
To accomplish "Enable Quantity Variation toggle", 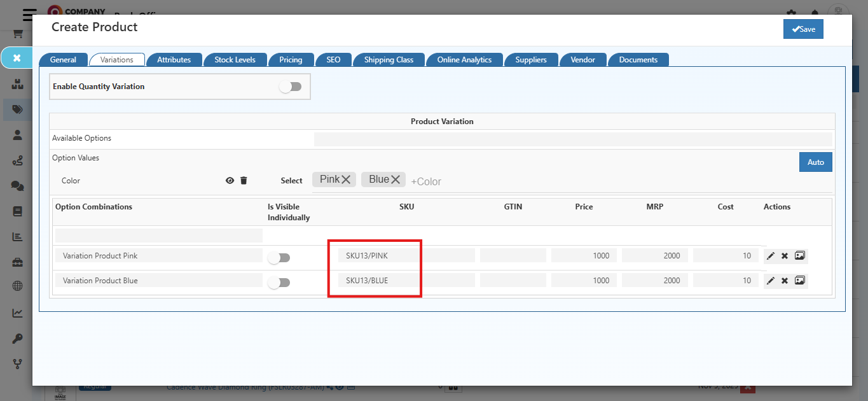I will pos(291,87).
